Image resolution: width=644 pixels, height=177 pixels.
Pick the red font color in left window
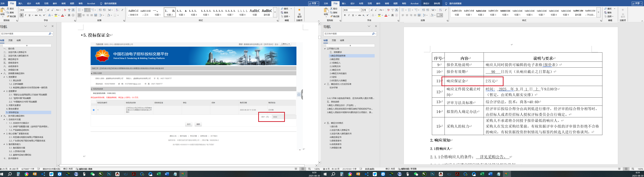coord(62,15)
